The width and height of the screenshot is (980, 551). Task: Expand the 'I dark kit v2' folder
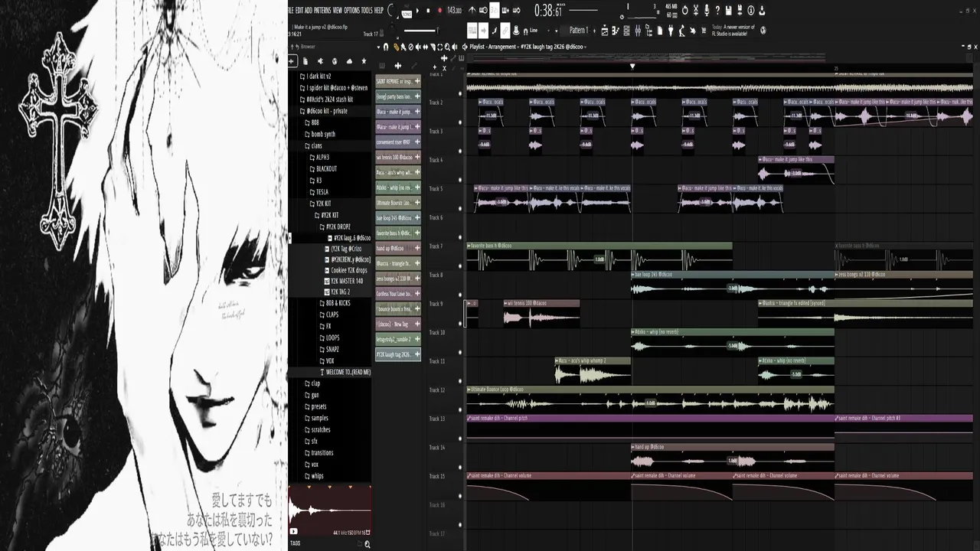click(x=315, y=77)
